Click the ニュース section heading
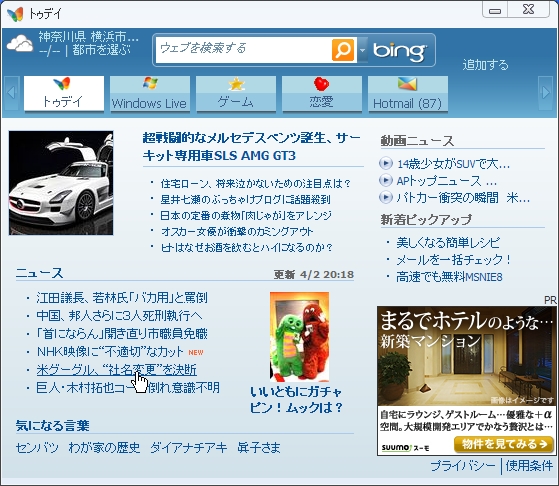559x486 pixels. coord(39,273)
